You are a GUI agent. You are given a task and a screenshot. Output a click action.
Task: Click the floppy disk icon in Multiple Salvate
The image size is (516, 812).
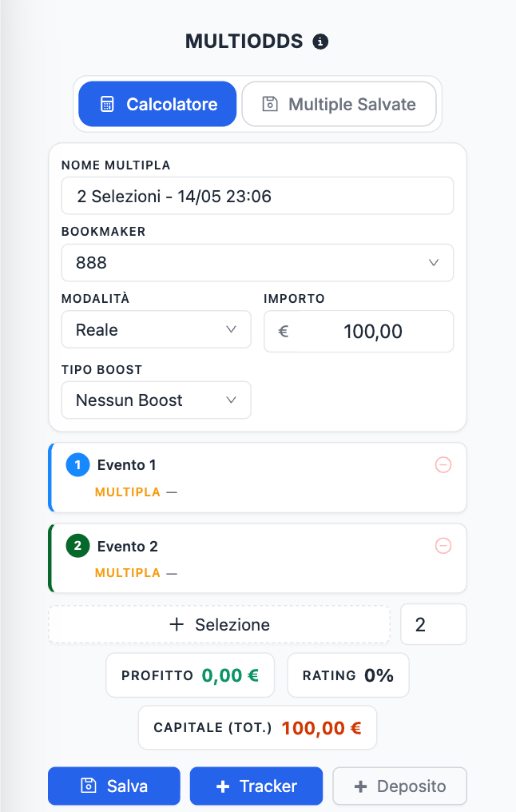click(270, 104)
